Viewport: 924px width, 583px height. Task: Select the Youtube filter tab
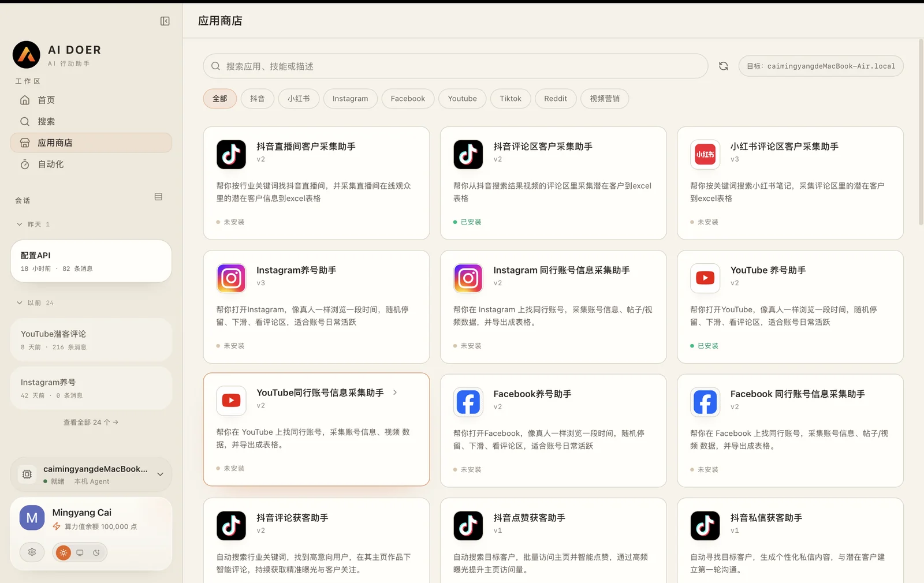click(x=462, y=99)
